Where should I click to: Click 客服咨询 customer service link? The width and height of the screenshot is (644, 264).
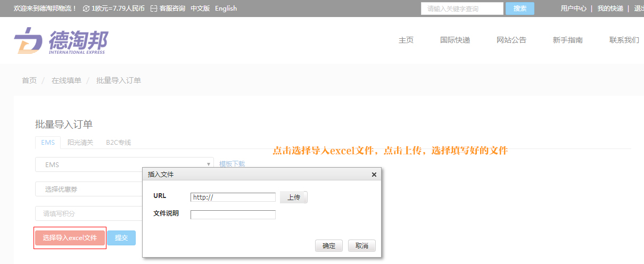click(172, 9)
